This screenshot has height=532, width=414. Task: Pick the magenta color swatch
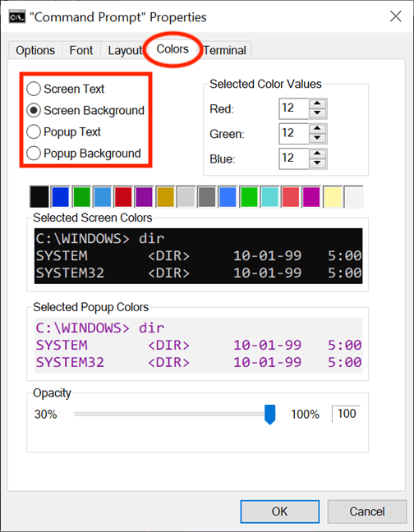311,196
